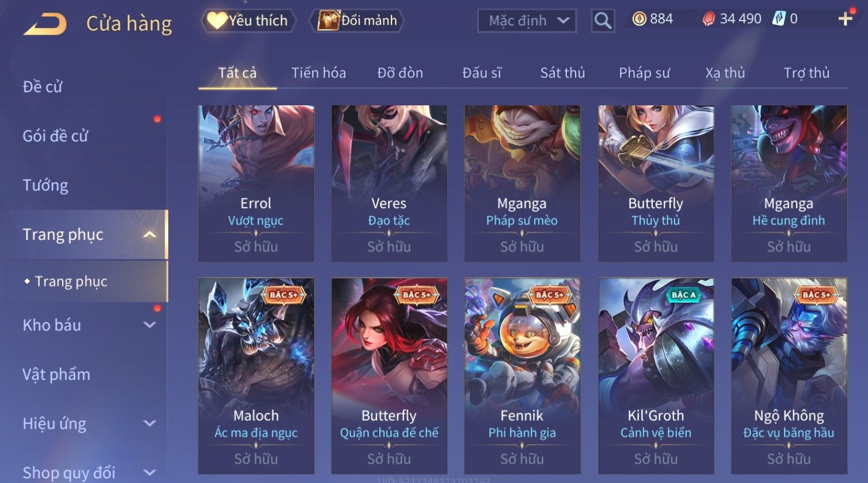Viewport: 868px width, 483px height.
Task: Click the back arrow icon beside Cửa hàng
Action: tap(45, 24)
